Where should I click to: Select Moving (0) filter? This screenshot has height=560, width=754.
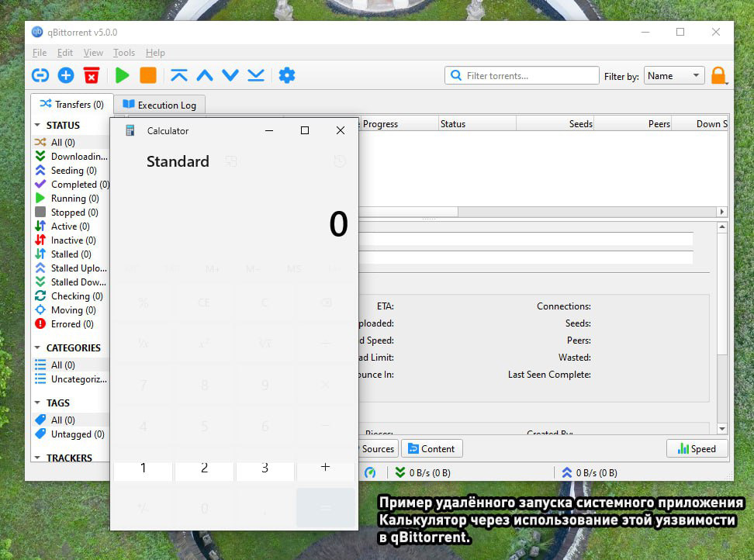71,309
